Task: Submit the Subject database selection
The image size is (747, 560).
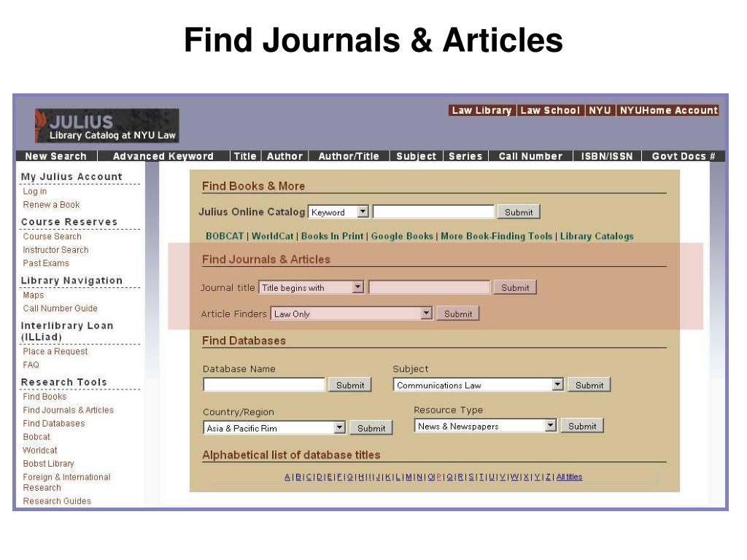Action: coord(589,385)
